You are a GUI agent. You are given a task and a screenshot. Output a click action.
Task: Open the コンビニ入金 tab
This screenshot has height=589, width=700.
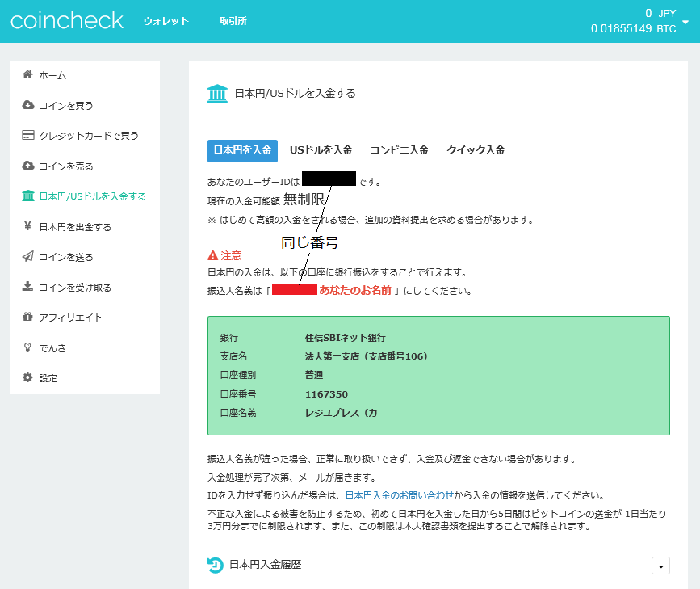399,150
